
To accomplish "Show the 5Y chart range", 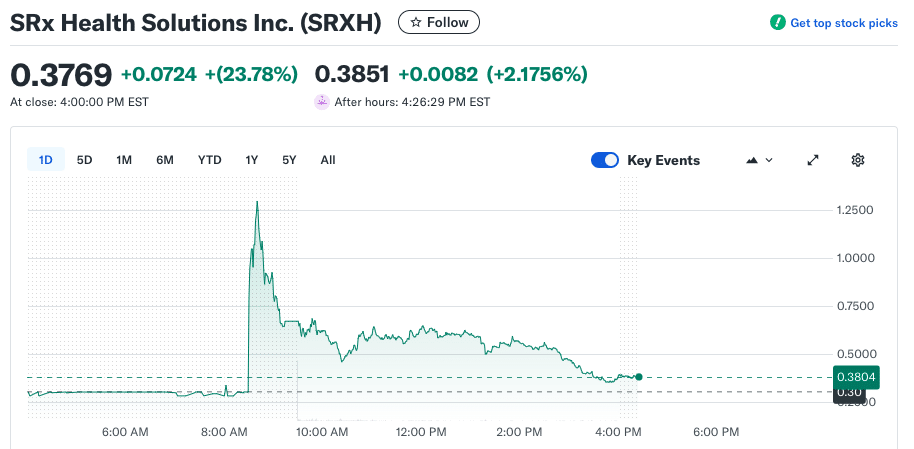I will point(289,160).
